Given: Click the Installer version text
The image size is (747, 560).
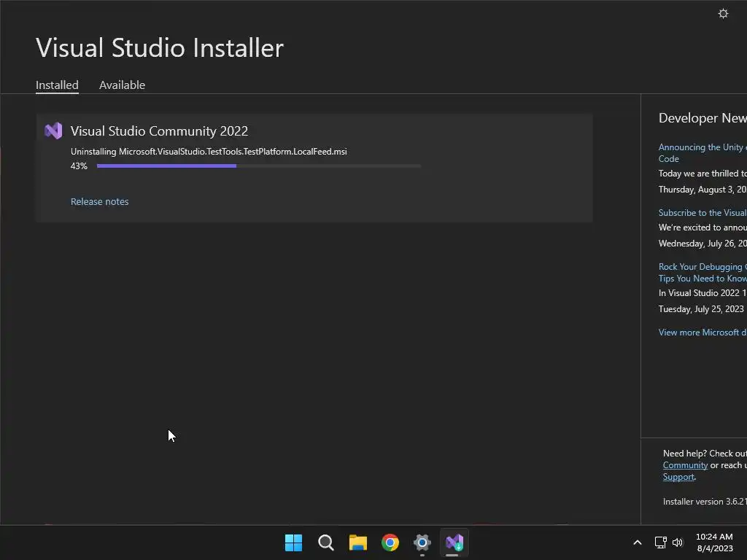Looking at the screenshot, I should (705, 502).
